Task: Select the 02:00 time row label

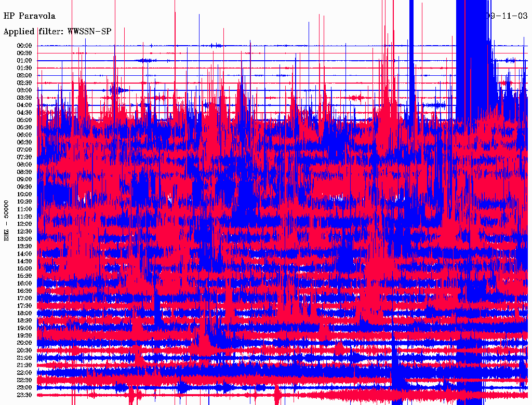Action: point(24,76)
